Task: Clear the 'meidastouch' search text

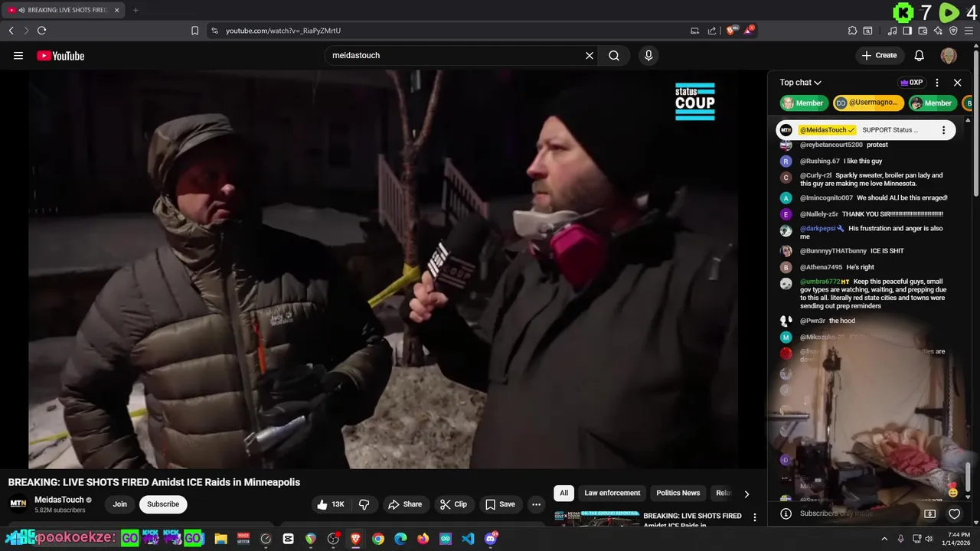Action: point(590,55)
